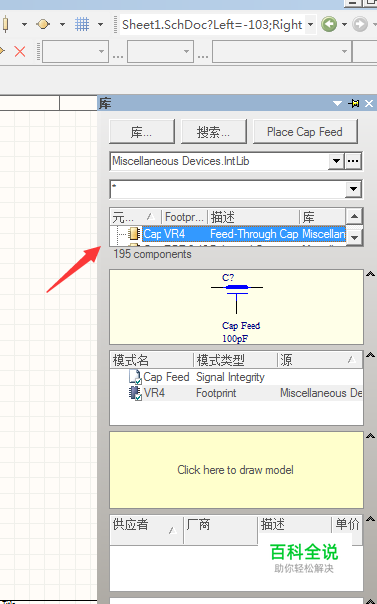Click the 模式类型 column header
Viewport: 377px width, 604px height.
pos(235,360)
